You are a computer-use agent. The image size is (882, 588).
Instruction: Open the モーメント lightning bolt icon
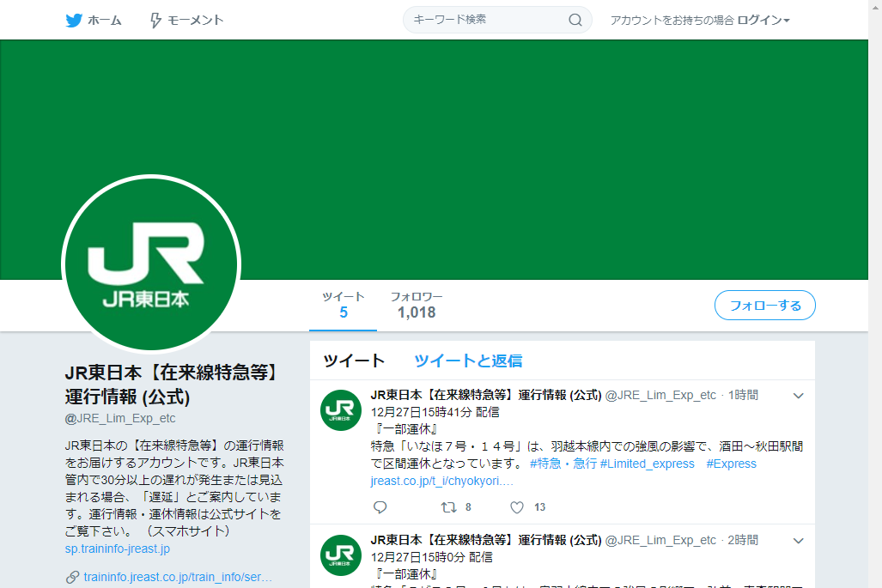(x=155, y=21)
